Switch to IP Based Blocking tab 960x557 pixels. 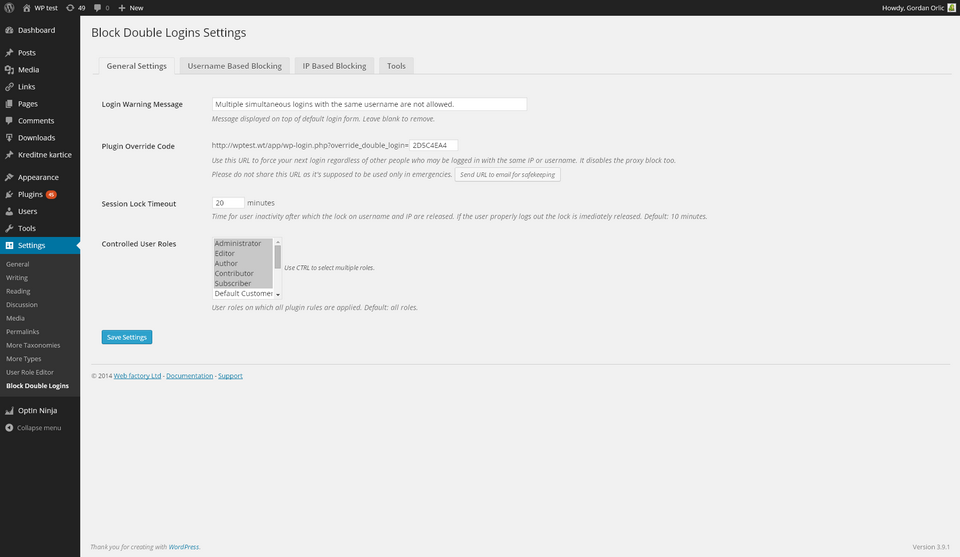[x=334, y=66]
